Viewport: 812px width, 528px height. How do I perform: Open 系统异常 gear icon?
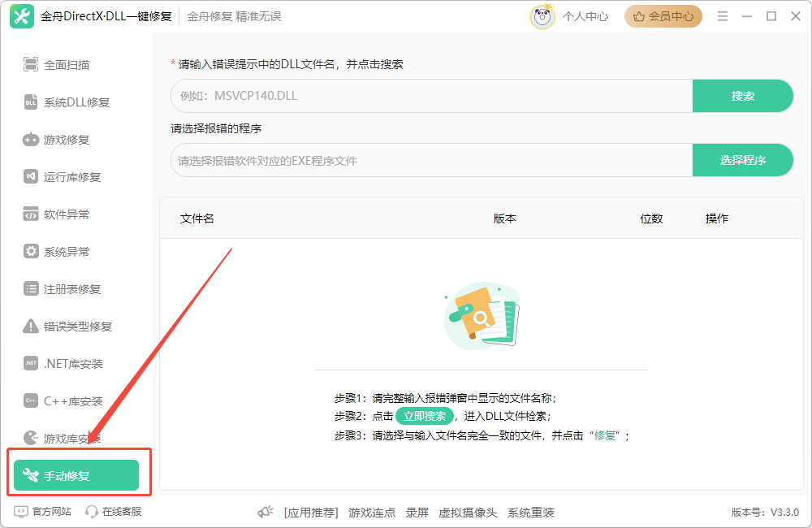pyautogui.click(x=31, y=251)
